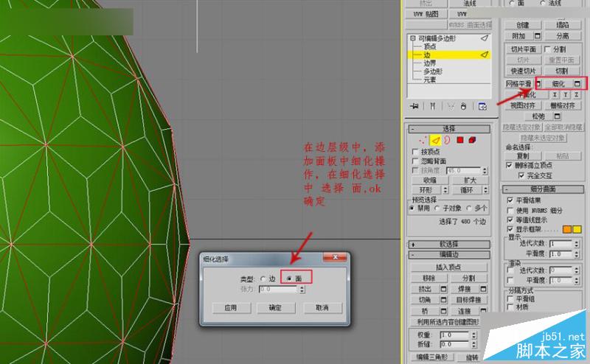Viewport: 590px width, 364px height.
Task: Click Pin Stack icon
Action: coord(414,106)
